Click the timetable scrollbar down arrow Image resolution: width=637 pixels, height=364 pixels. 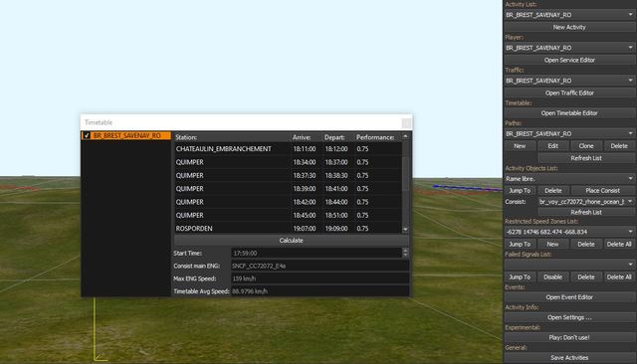(x=405, y=230)
